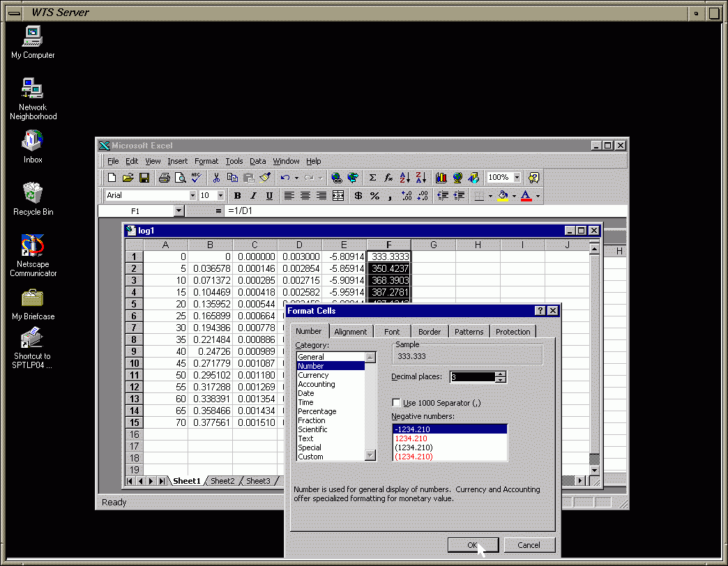Open the Arial font name dropdown

click(192, 196)
